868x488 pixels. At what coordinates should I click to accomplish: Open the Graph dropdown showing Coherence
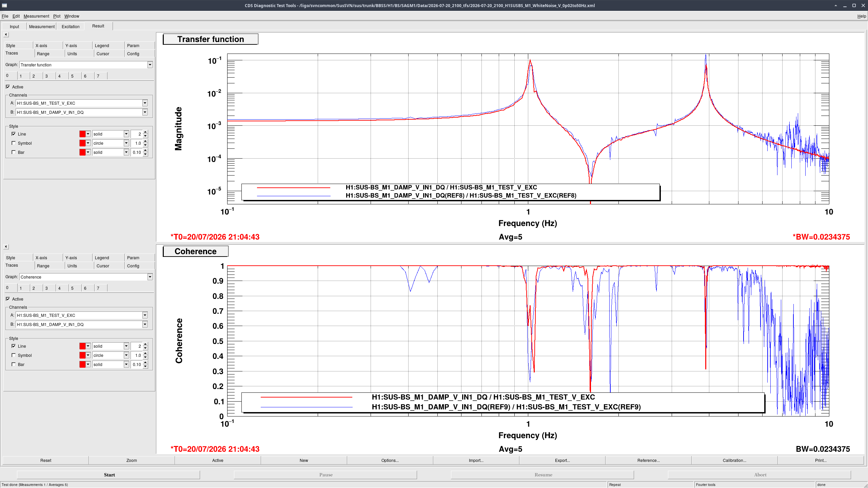150,277
